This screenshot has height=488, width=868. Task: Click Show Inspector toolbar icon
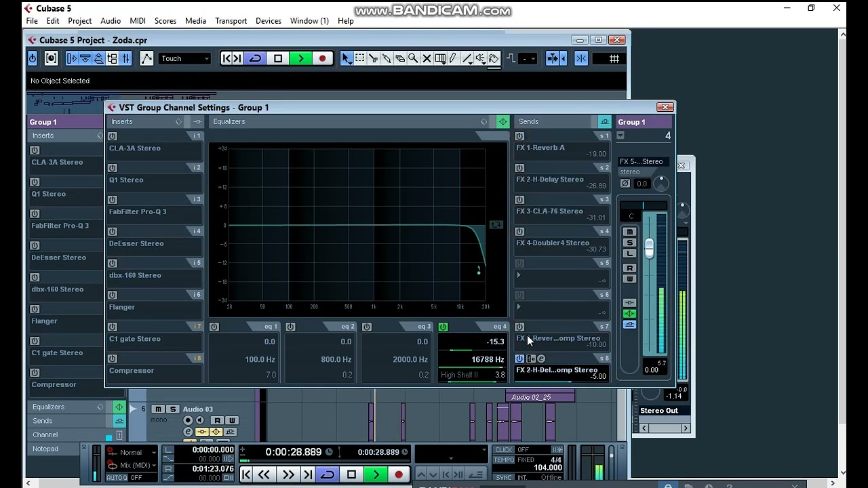[x=72, y=59]
